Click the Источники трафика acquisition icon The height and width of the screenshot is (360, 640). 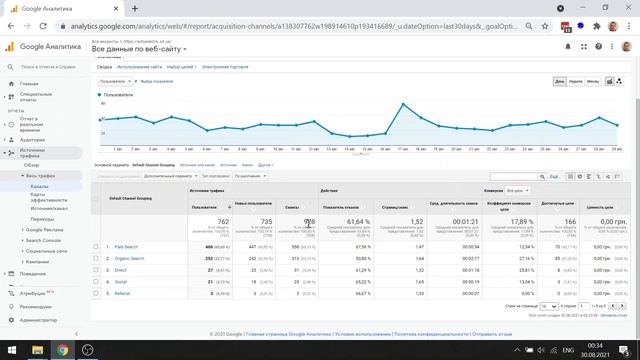[x=11, y=153]
